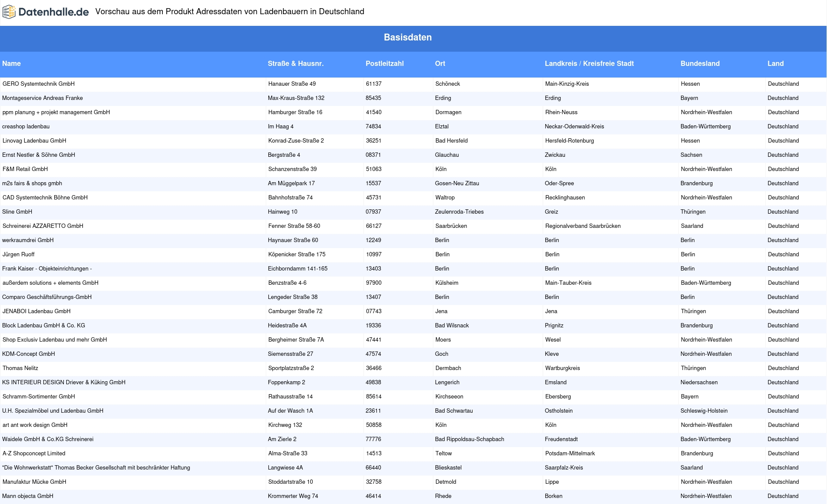The height and width of the screenshot is (504, 827).
Task: Select Shop Exclusiv Ladenbau und mehr GmbH
Action: coord(55,339)
